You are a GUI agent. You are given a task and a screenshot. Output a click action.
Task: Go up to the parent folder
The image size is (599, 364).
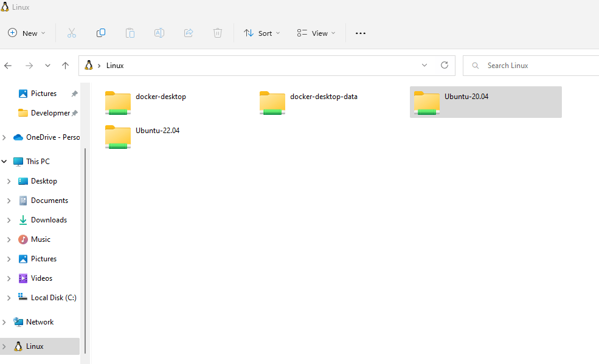tap(65, 65)
